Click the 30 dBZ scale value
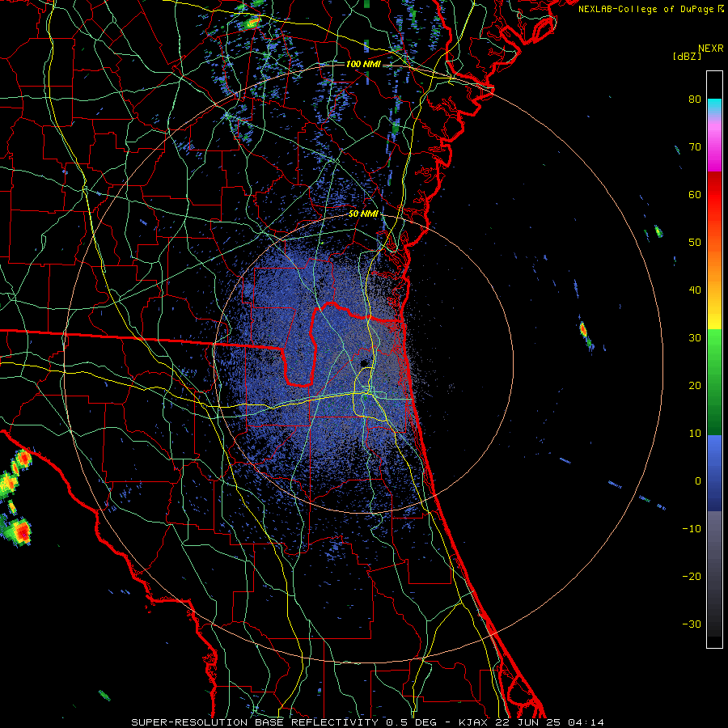This screenshot has height=728, width=728. (695, 338)
